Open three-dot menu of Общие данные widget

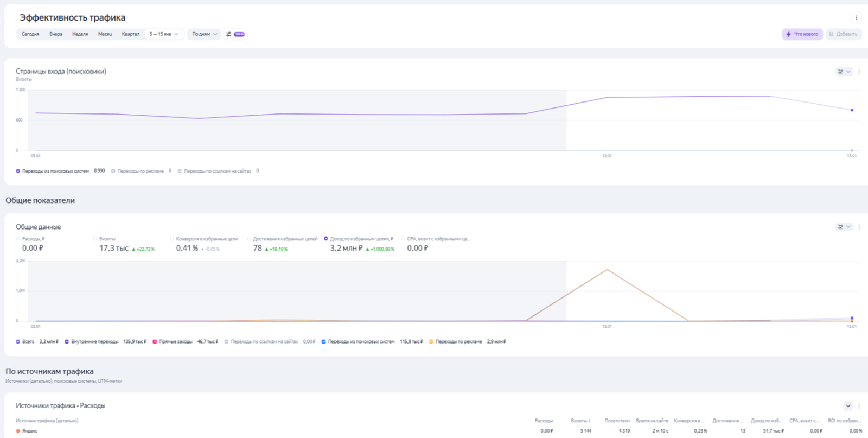pos(859,227)
